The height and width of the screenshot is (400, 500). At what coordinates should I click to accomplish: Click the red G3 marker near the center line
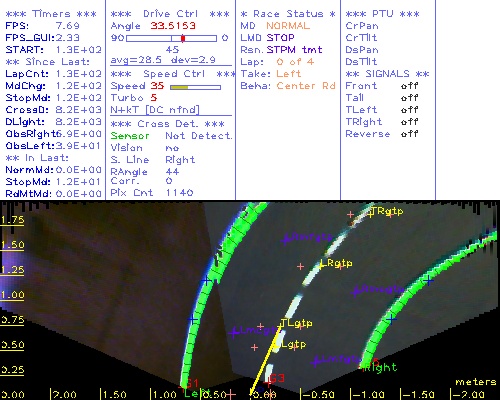point(277,378)
